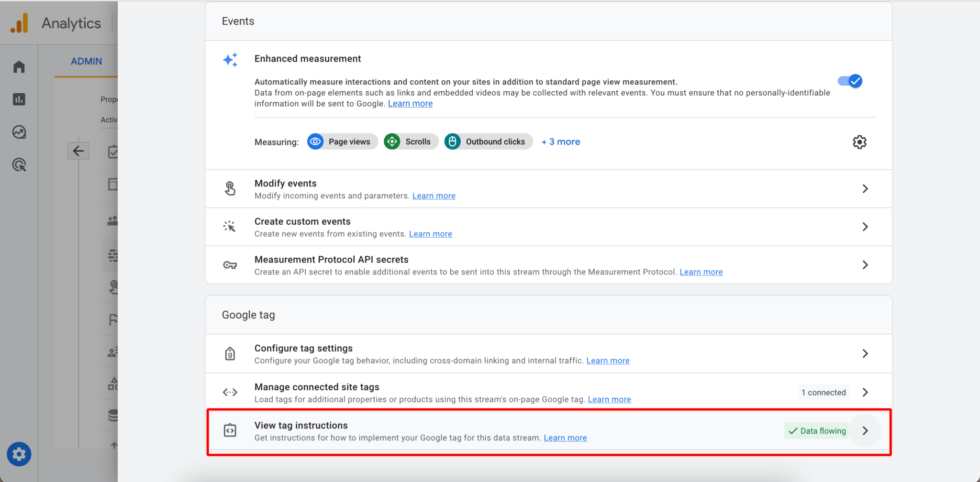Open the Advertising icon in left sidebar

click(19, 165)
